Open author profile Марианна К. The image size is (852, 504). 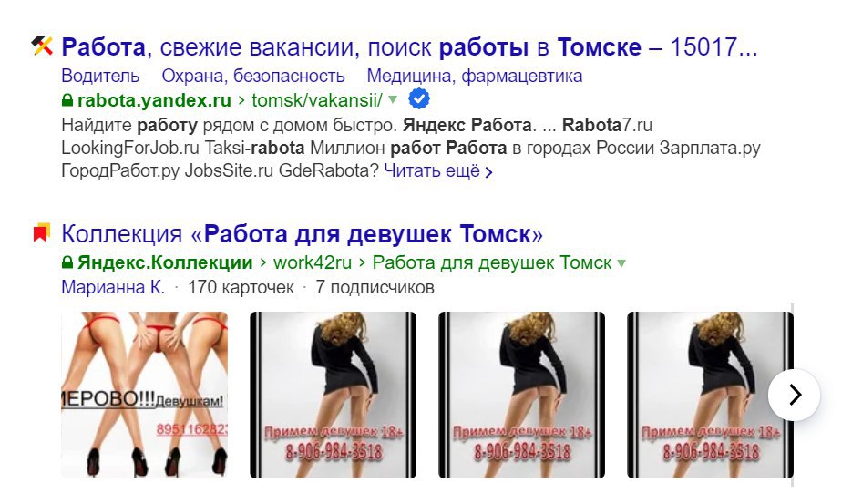(113, 287)
